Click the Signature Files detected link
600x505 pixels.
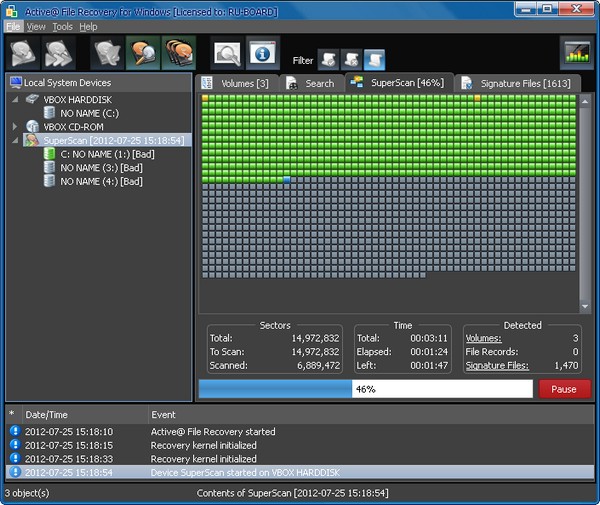pyautogui.click(x=499, y=366)
